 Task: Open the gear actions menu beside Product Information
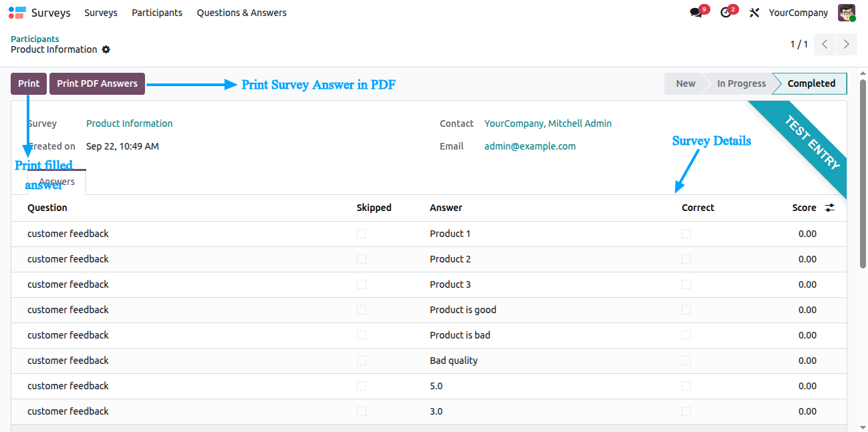[x=106, y=49]
